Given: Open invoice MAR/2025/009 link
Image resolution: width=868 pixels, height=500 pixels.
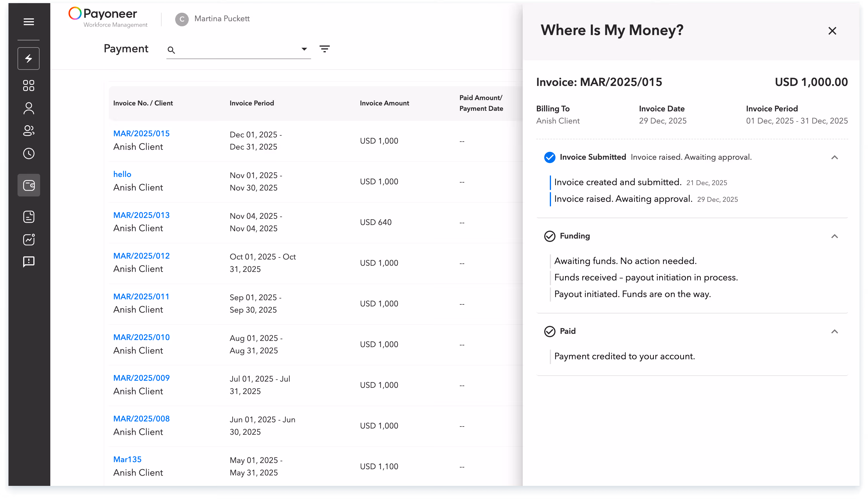Looking at the screenshot, I should (x=141, y=378).
